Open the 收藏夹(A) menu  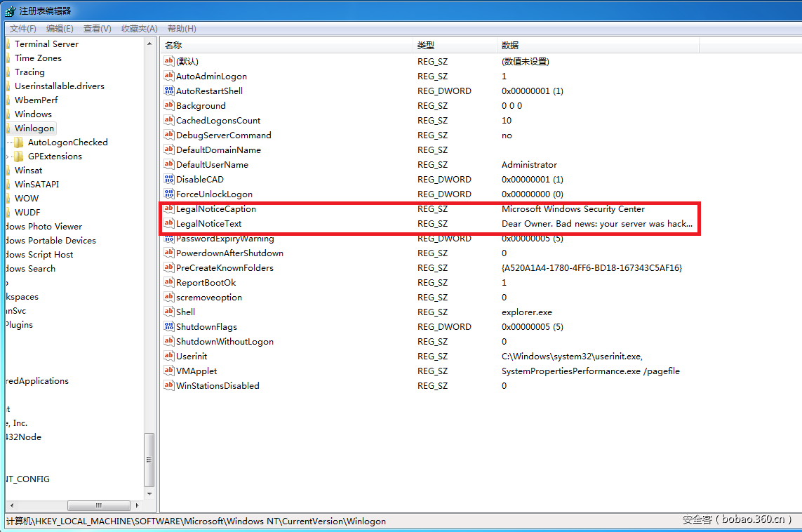tap(139, 29)
